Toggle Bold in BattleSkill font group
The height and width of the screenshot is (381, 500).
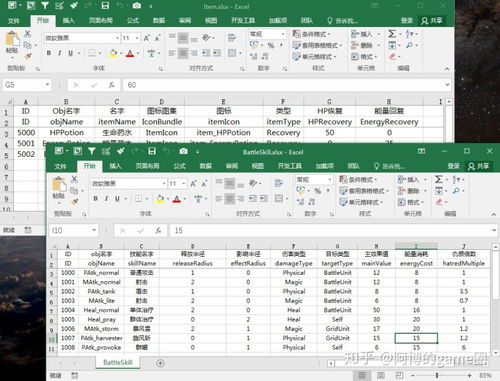tap(96, 199)
